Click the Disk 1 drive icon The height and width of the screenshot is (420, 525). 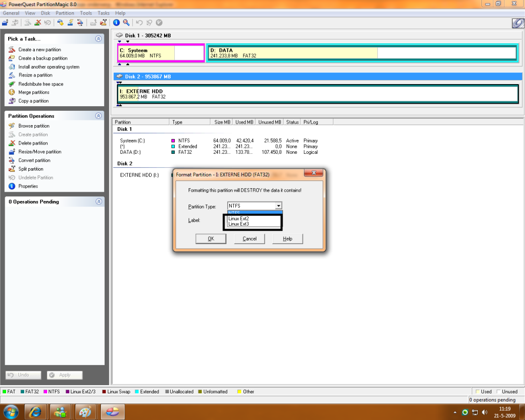point(119,35)
